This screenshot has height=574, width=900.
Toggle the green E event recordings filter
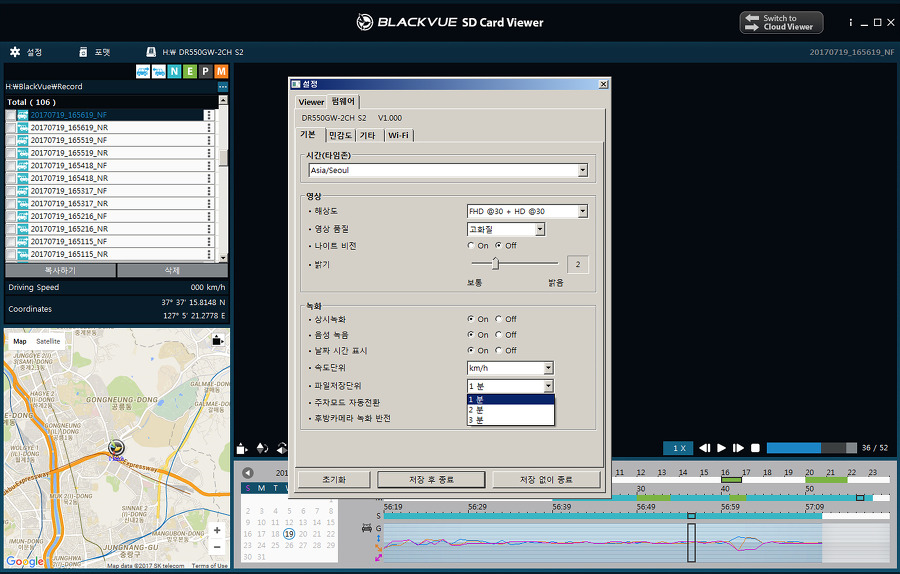pos(190,71)
